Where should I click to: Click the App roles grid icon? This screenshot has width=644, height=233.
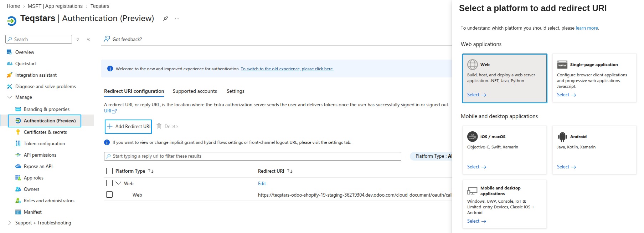18,178
